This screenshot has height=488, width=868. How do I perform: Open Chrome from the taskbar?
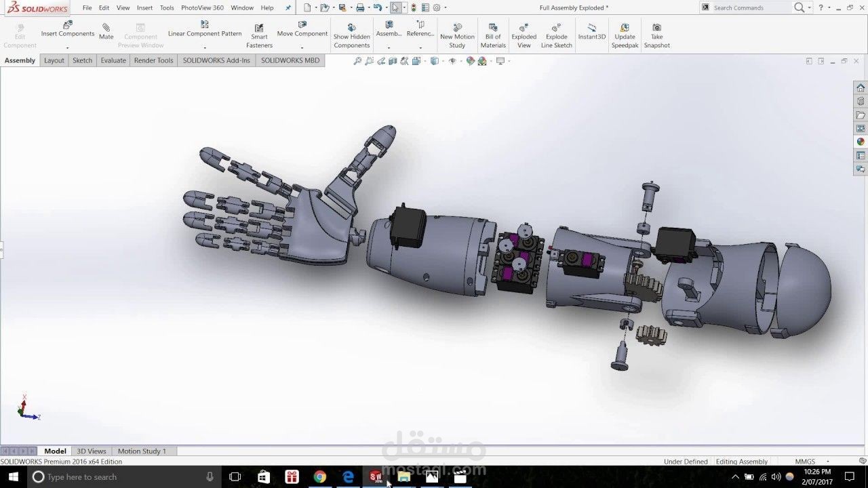coord(319,477)
